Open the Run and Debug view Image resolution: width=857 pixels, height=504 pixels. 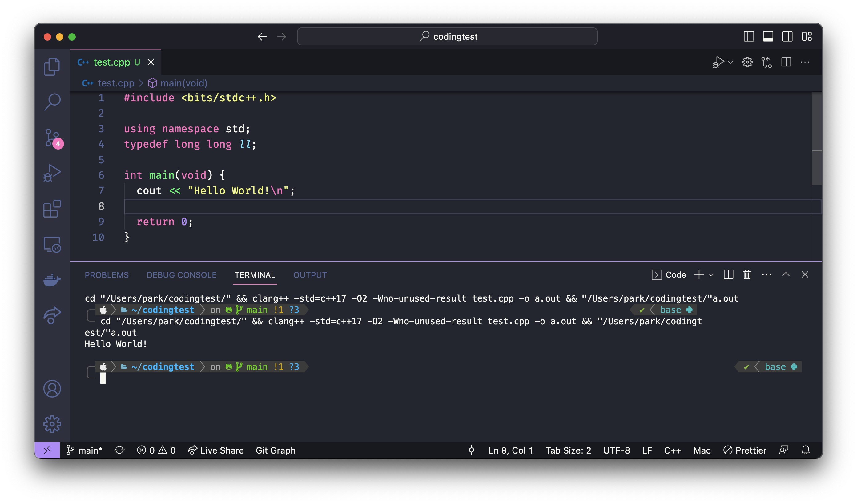[52, 173]
